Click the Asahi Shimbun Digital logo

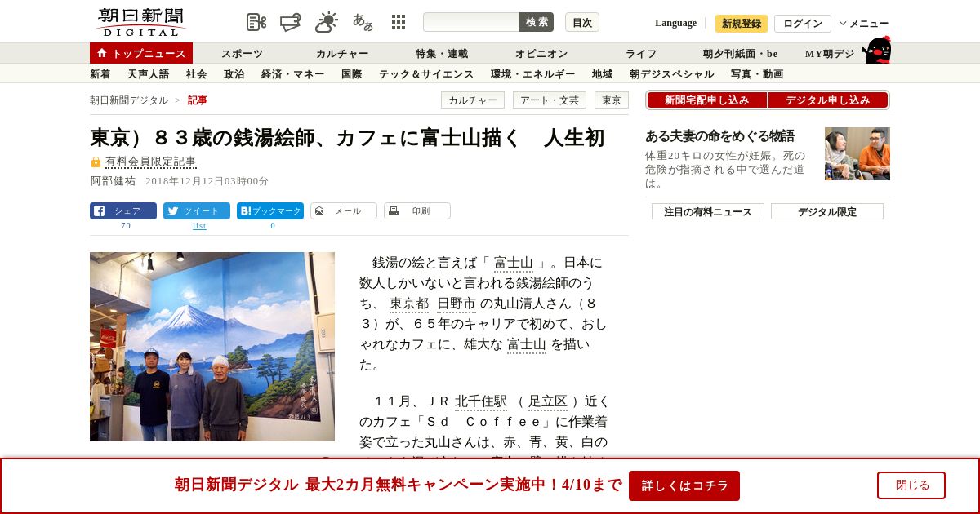tap(140, 22)
